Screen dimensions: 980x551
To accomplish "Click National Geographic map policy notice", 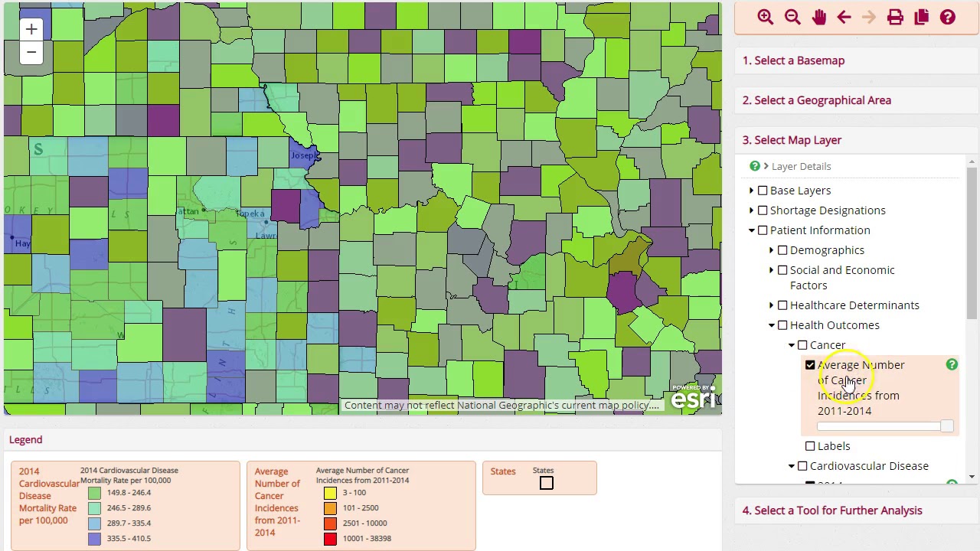I will pyautogui.click(x=501, y=405).
